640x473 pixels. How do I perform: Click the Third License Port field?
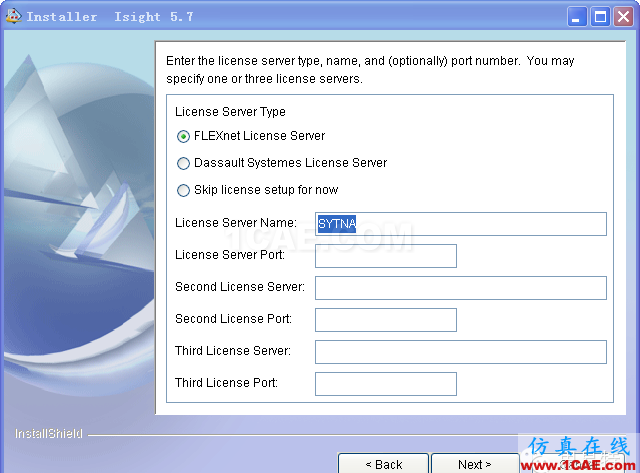tap(386, 384)
